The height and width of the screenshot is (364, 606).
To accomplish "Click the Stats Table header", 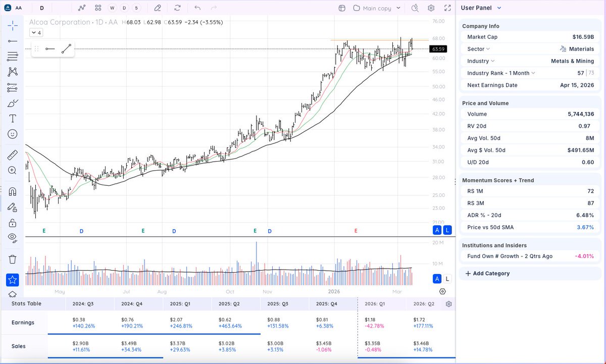I will (x=27, y=304).
